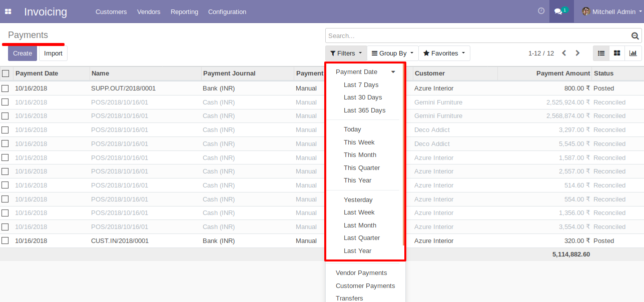Image resolution: width=644 pixels, height=302 pixels.
Task: Sort by Payment Journal column header
Action: 247,73
